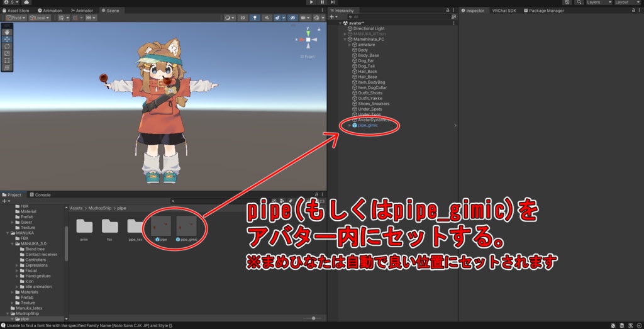Click the Assets breadcrumb link
The width and height of the screenshot is (644, 329).
tap(76, 208)
